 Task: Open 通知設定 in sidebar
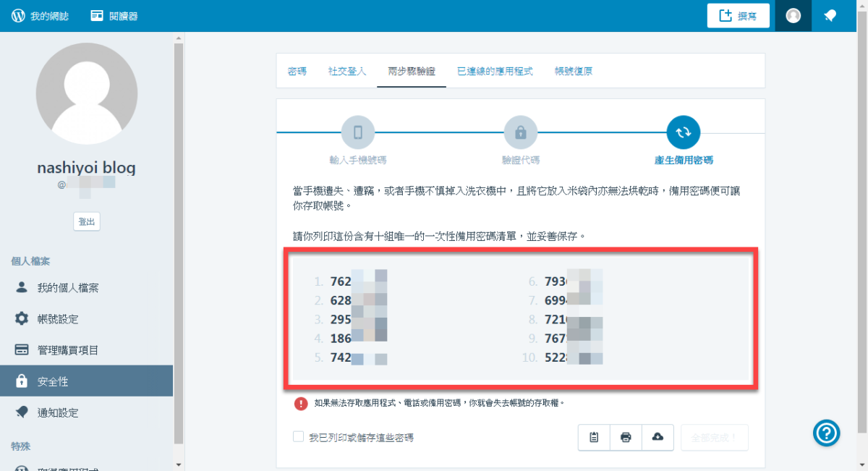pyautogui.click(x=87, y=412)
